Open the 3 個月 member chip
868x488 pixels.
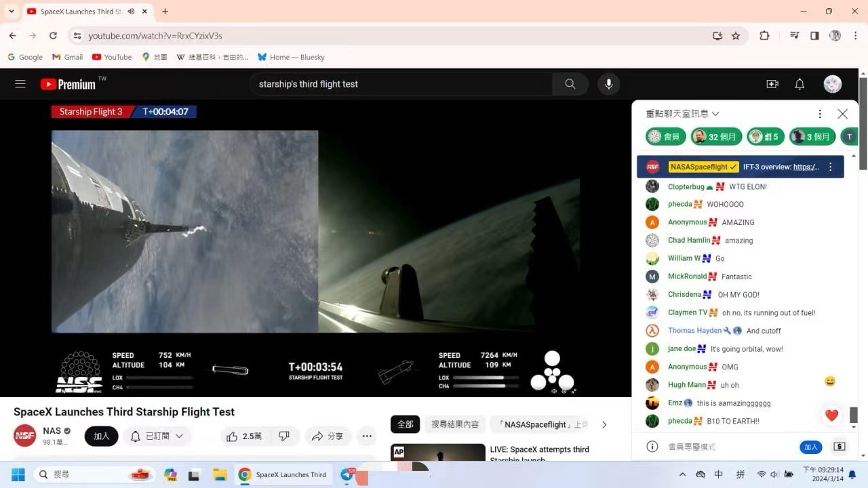coord(812,136)
